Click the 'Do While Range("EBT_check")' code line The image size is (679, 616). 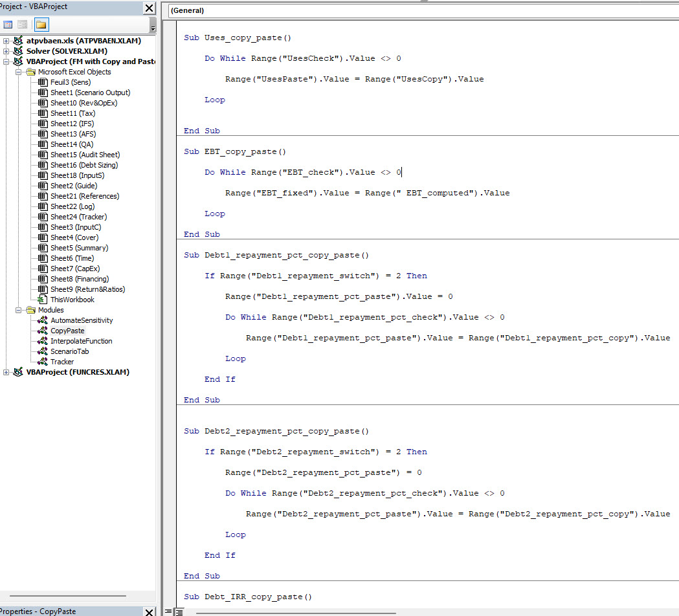click(303, 172)
